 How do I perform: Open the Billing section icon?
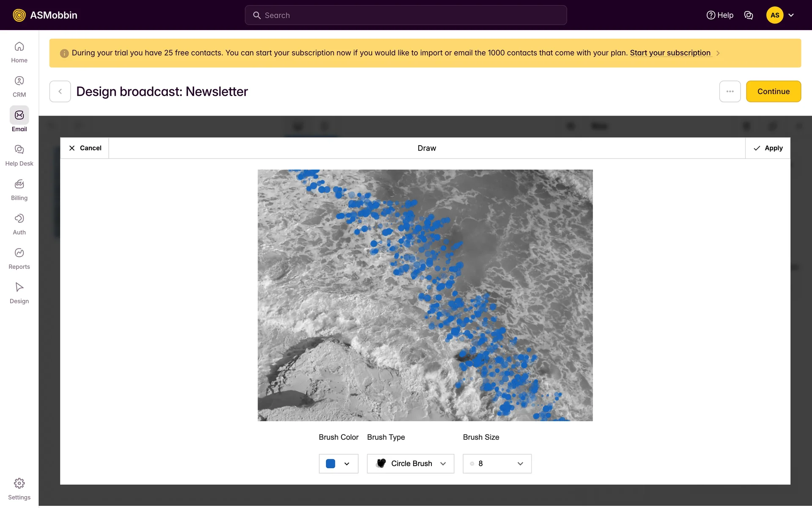pos(19,189)
